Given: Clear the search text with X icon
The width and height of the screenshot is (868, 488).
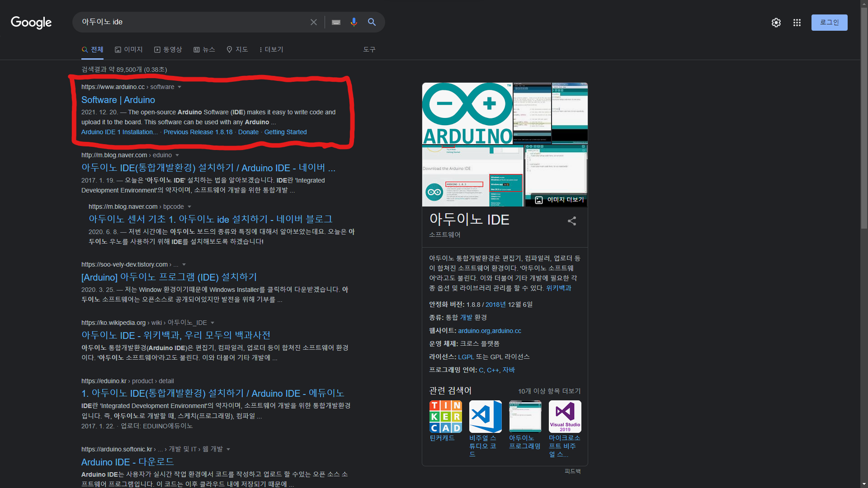Looking at the screenshot, I should [x=313, y=22].
